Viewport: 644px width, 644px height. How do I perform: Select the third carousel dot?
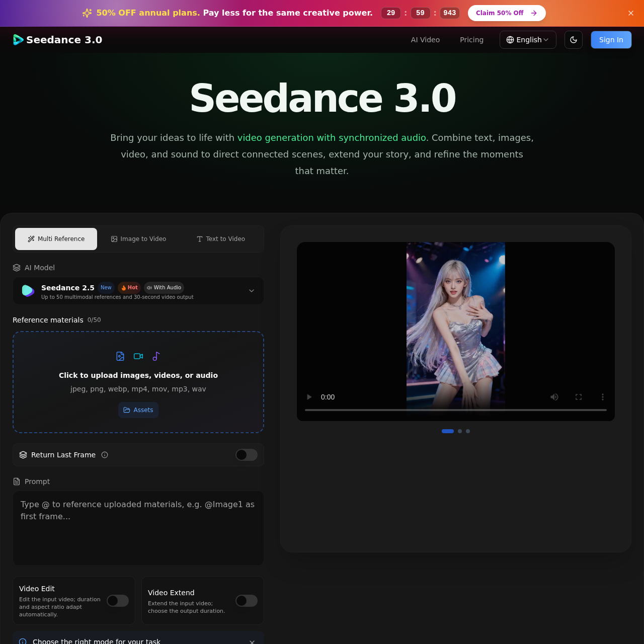click(x=468, y=431)
